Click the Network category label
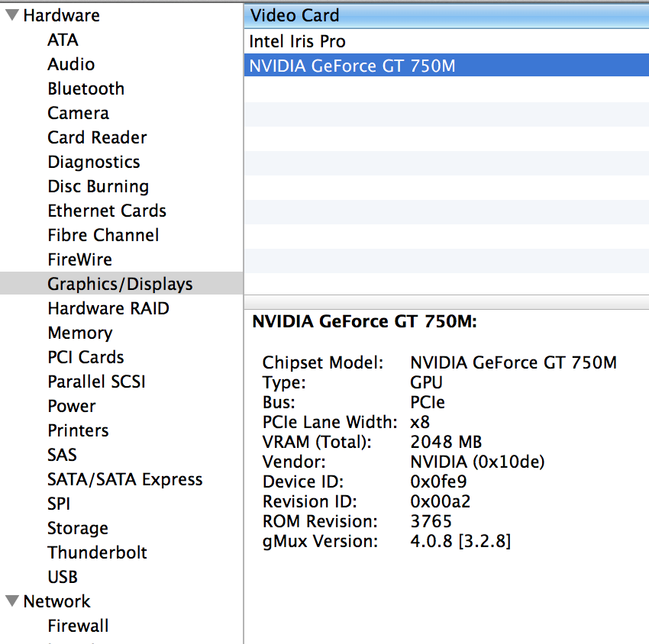This screenshot has height=644, width=649. [57, 601]
